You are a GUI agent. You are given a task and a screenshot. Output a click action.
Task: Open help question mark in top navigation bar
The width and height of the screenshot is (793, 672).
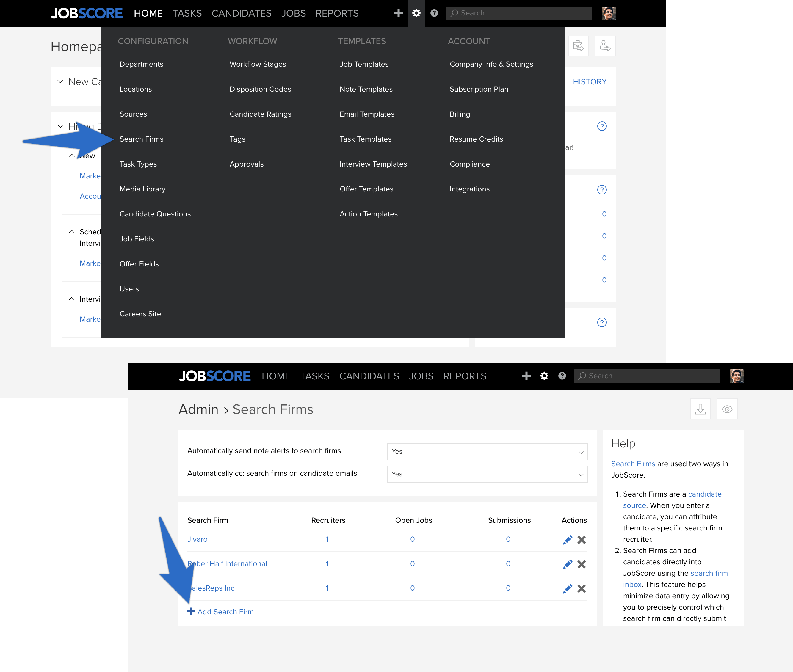(434, 13)
